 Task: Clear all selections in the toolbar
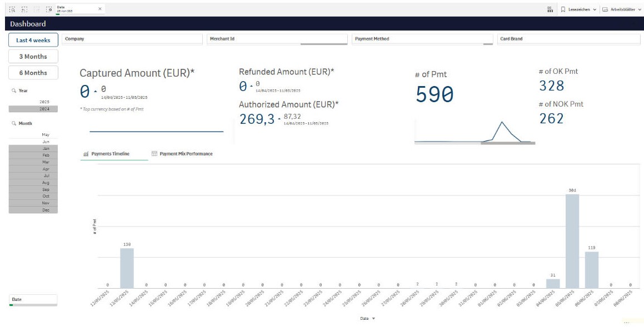point(49,9)
